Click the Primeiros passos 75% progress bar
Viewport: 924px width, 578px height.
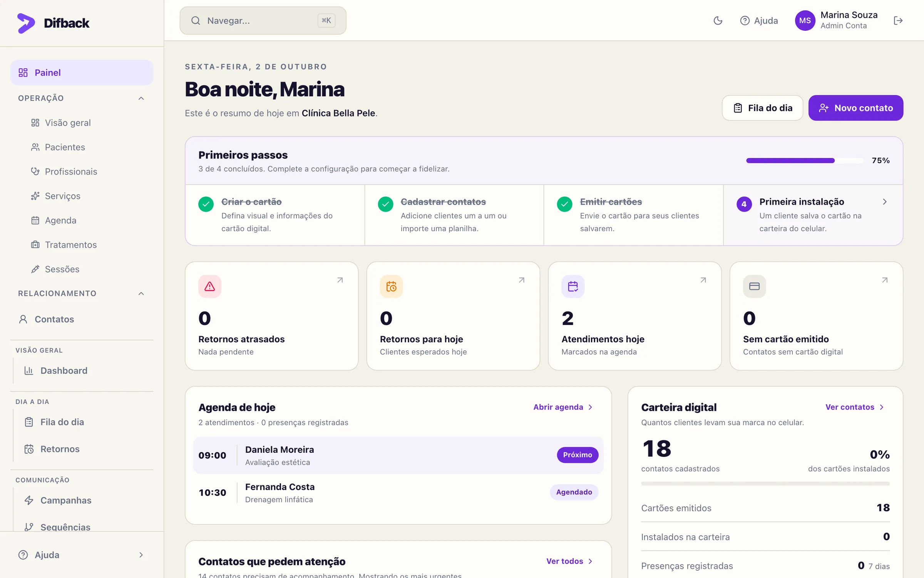pos(805,161)
